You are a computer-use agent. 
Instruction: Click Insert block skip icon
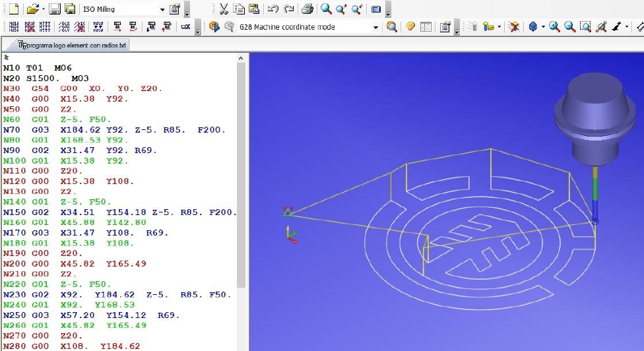coord(64,26)
